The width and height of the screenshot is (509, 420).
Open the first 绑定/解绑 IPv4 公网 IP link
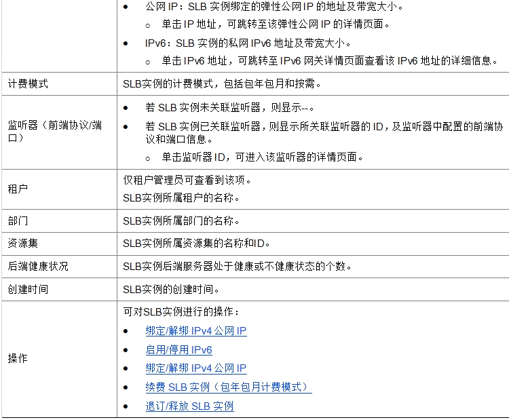(196, 330)
